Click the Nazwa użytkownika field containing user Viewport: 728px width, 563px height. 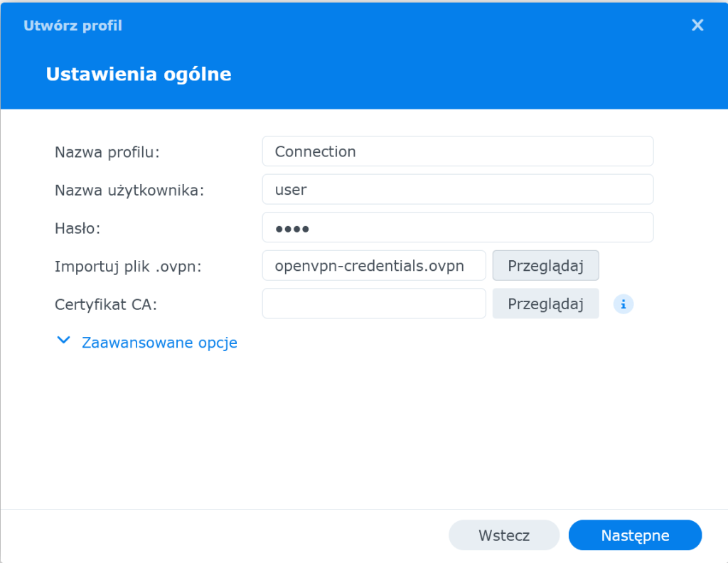tap(457, 190)
